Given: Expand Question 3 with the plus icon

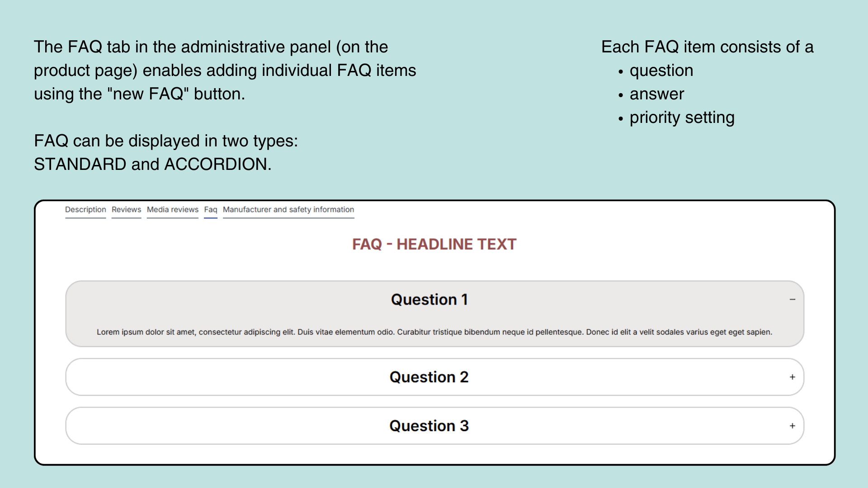Looking at the screenshot, I should click(x=793, y=426).
